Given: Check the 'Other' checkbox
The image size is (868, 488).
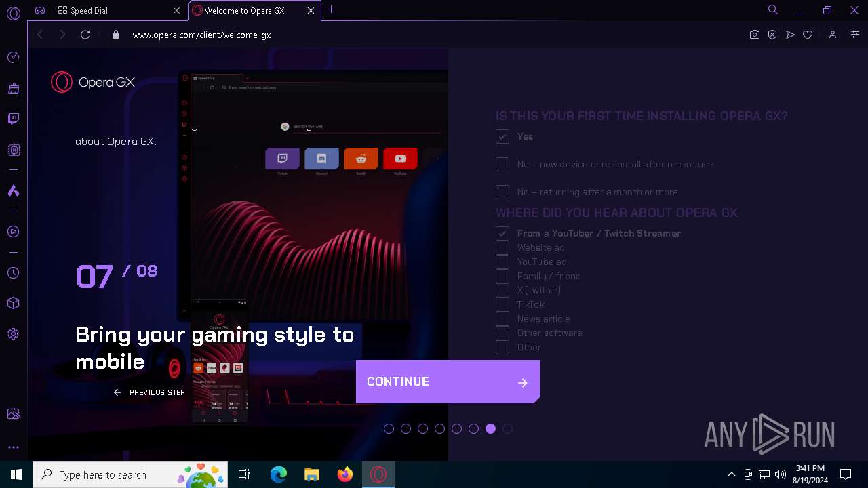Looking at the screenshot, I should tap(502, 347).
